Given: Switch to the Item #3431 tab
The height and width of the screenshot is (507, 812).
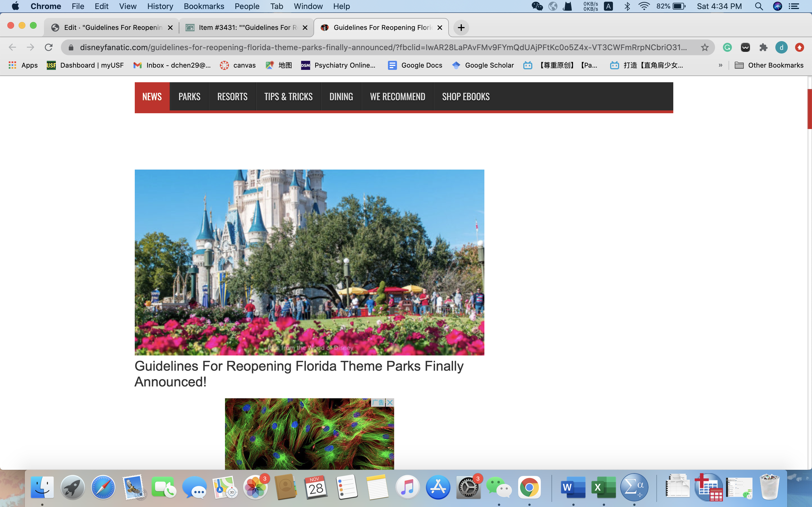Looking at the screenshot, I should [x=247, y=28].
